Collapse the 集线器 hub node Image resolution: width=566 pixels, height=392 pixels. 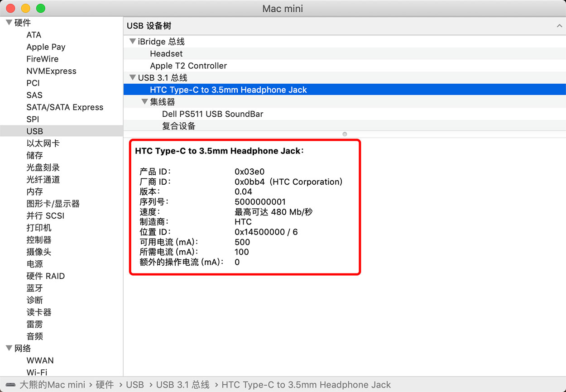(x=145, y=102)
